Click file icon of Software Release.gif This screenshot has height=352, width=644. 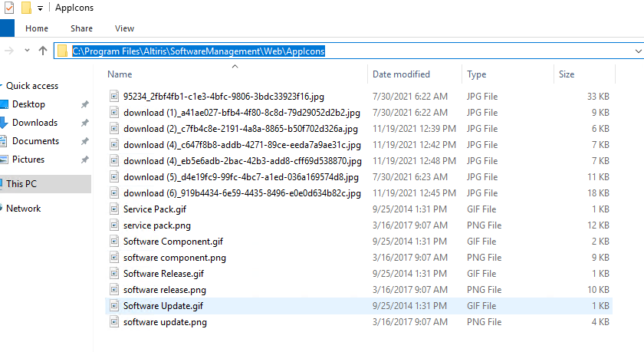[x=114, y=274]
